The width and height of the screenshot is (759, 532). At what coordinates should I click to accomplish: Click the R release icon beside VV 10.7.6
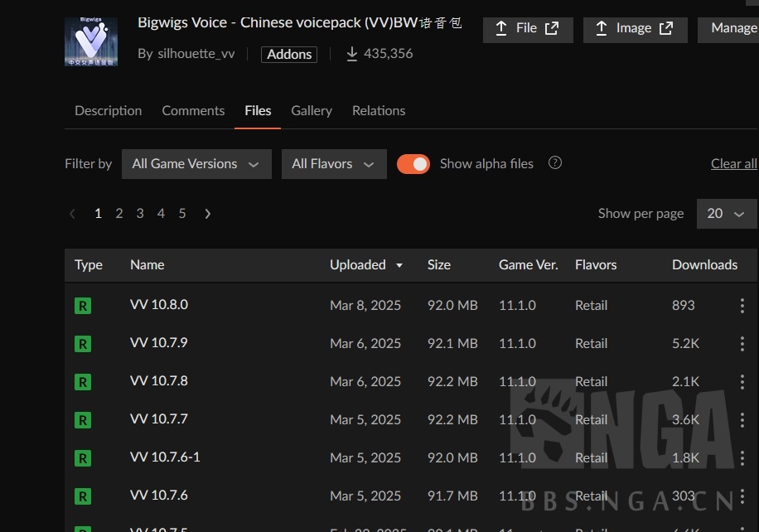point(82,496)
